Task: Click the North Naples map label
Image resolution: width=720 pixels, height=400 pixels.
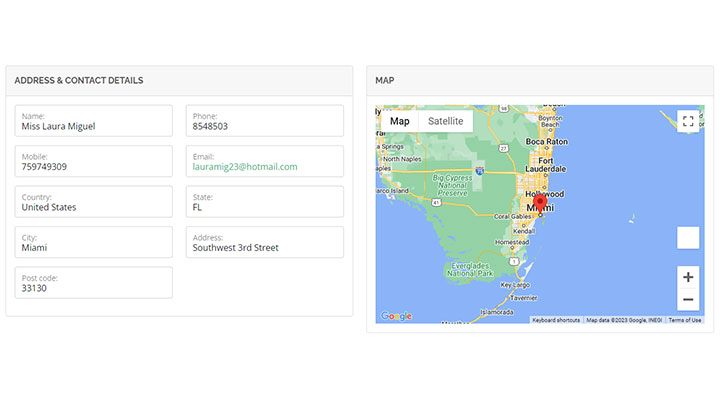Action: tap(402, 159)
